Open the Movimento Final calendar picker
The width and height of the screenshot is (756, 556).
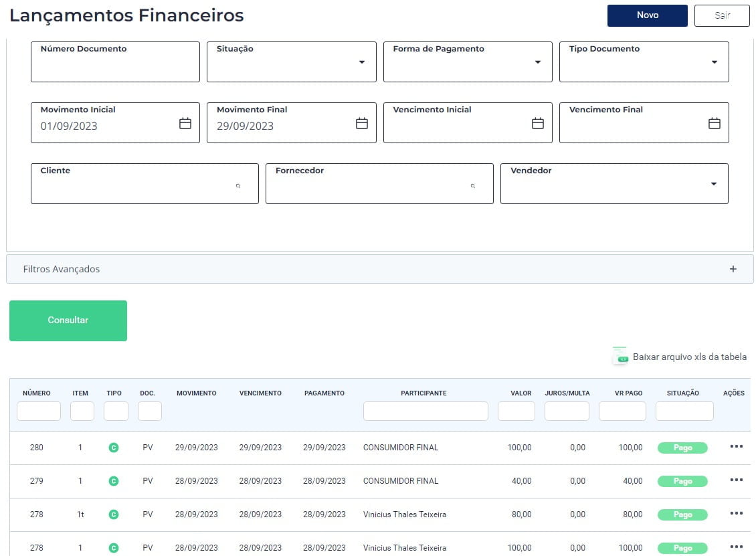pyautogui.click(x=361, y=123)
